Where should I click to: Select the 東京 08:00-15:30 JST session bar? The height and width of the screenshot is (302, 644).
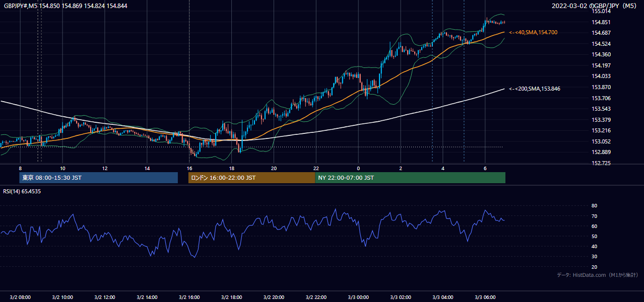pos(98,178)
